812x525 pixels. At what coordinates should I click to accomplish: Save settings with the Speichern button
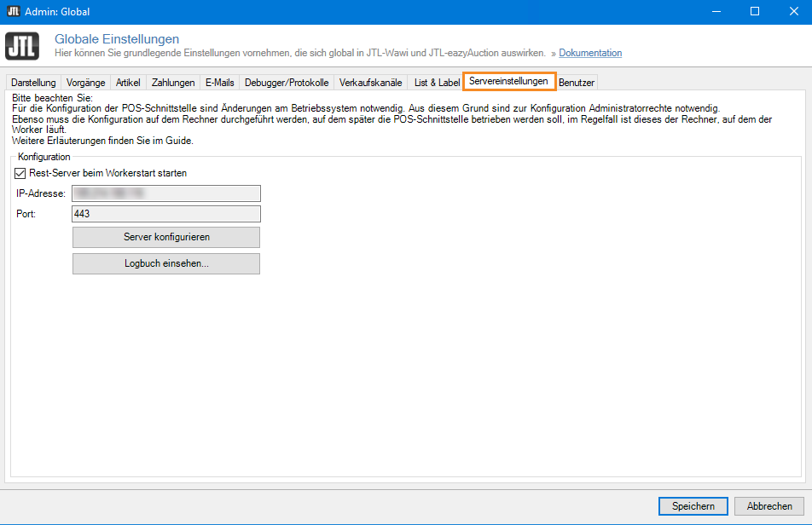(693, 506)
